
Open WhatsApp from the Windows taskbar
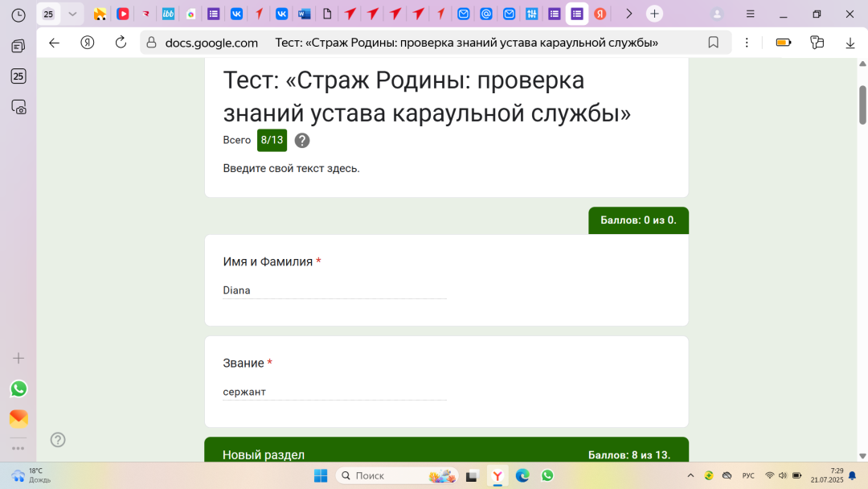tap(547, 475)
